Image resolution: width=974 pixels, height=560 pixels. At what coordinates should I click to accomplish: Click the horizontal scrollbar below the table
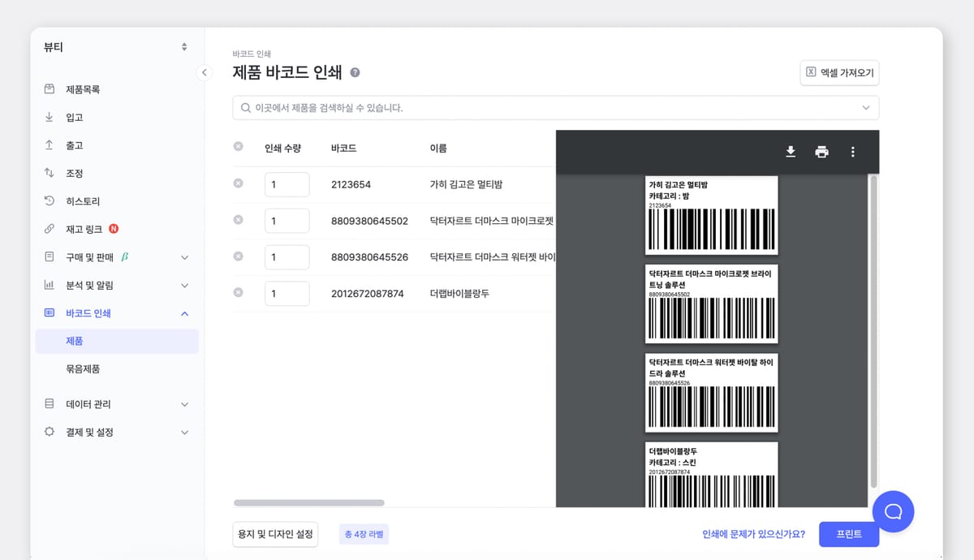pyautogui.click(x=308, y=502)
